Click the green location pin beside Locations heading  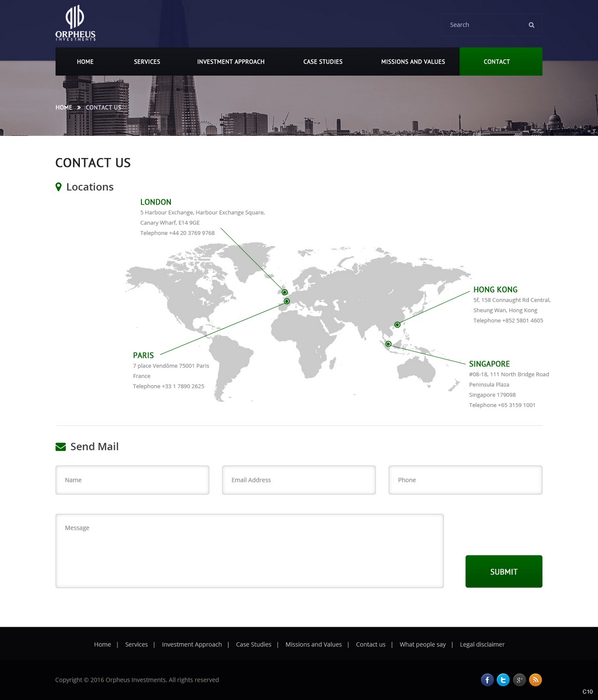(x=58, y=186)
